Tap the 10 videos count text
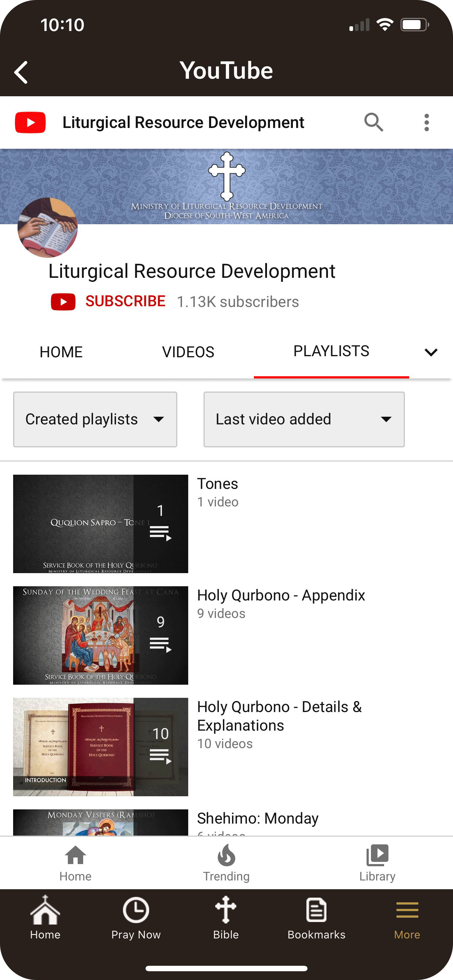The image size is (453, 980). click(x=225, y=744)
